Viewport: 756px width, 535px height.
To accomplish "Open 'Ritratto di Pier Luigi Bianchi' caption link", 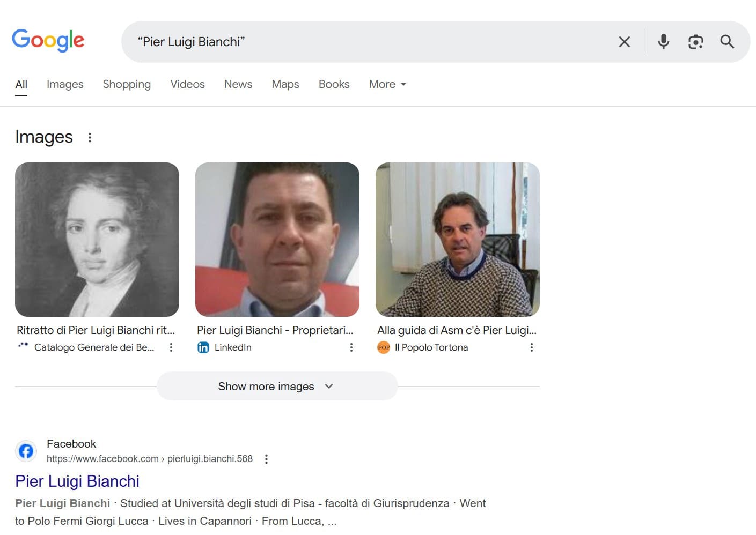I will [96, 330].
